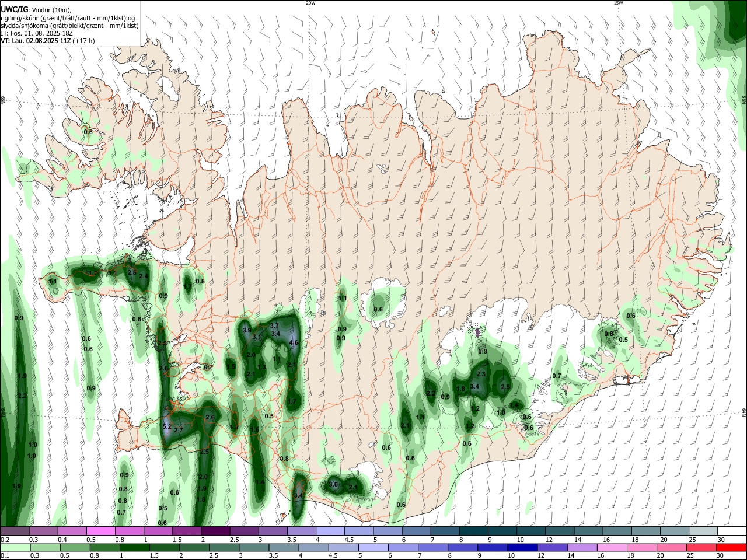Viewport: 747px width, 560px height.
Task: Select the darkest purple swatch labeled 2
Action: pos(215,531)
